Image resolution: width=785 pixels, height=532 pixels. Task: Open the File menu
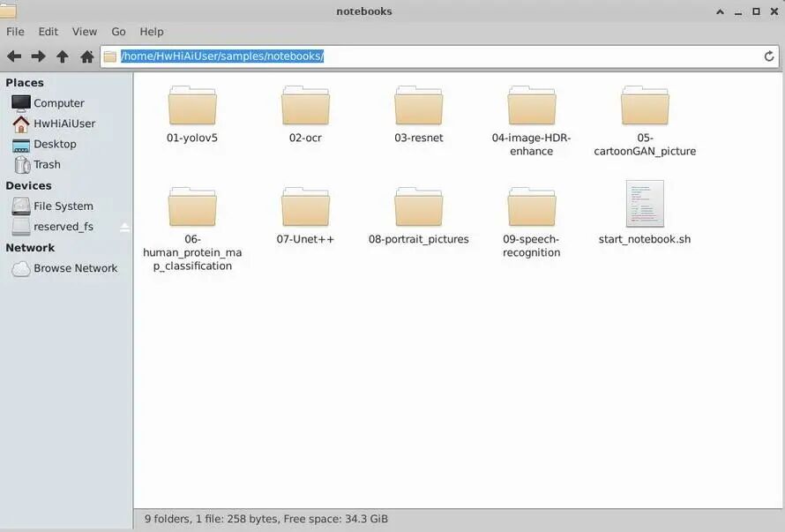point(15,32)
